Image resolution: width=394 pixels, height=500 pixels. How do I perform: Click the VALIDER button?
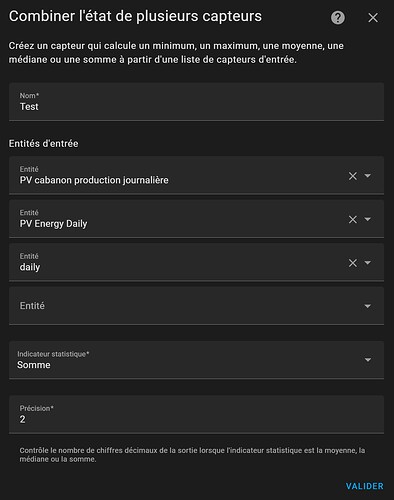point(365,486)
